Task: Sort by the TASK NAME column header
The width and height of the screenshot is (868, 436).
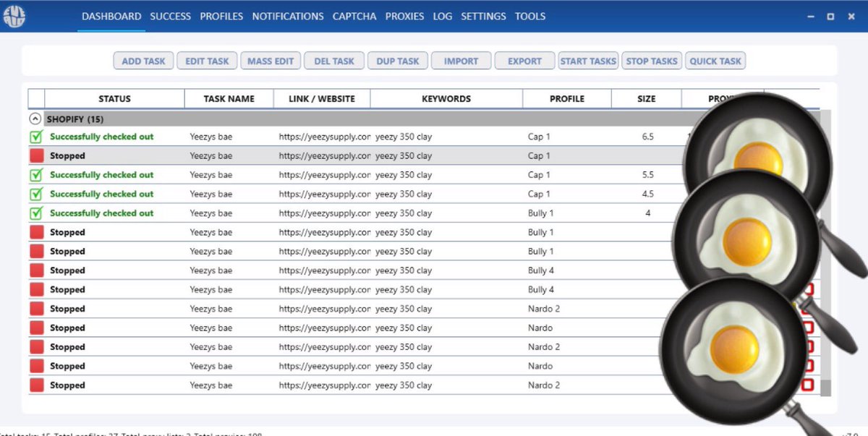Action: pyautogui.click(x=229, y=98)
